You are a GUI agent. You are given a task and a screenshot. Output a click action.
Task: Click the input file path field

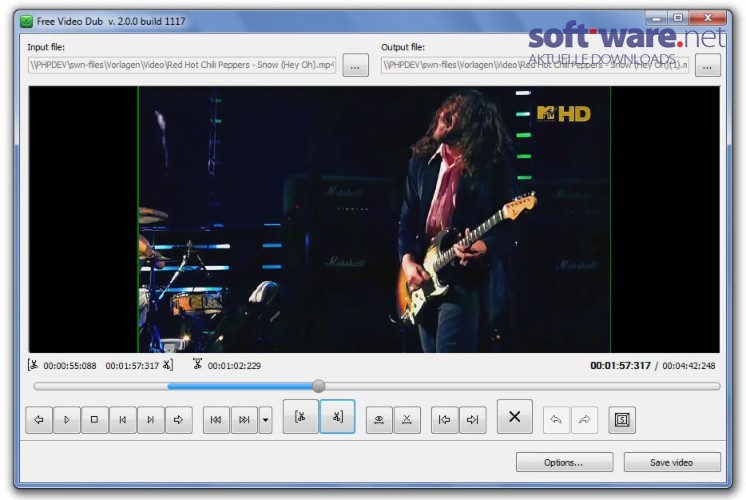[182, 65]
